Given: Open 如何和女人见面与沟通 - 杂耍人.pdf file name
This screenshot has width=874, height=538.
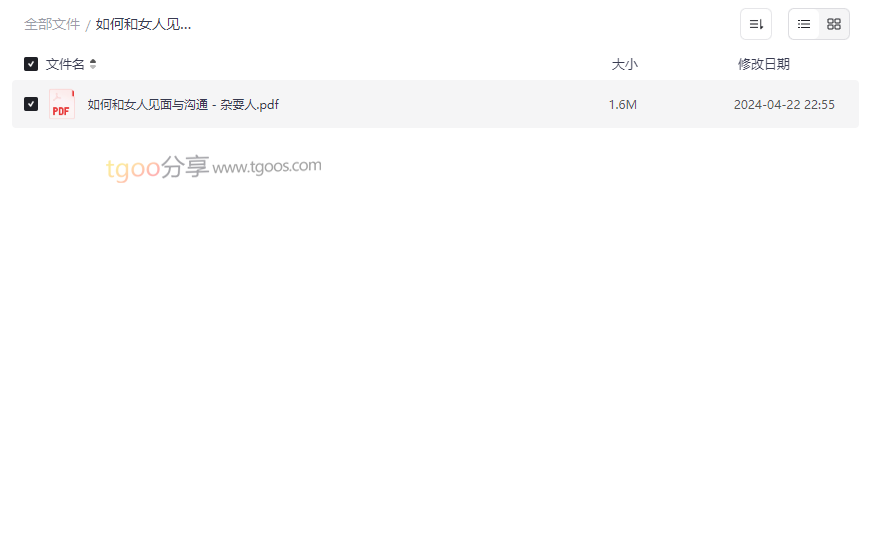Looking at the screenshot, I should 183,105.
